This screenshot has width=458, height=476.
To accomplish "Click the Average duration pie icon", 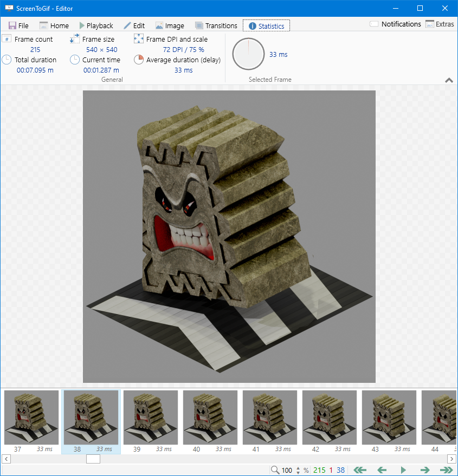I will click(139, 60).
